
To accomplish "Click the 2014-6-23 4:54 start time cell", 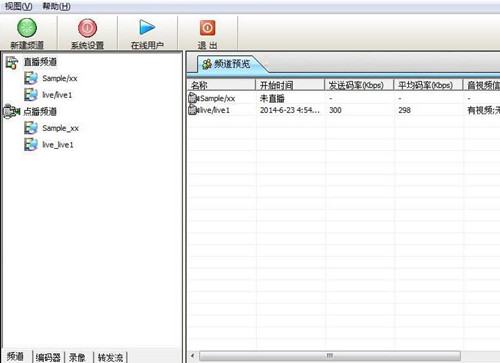I will pos(290,110).
